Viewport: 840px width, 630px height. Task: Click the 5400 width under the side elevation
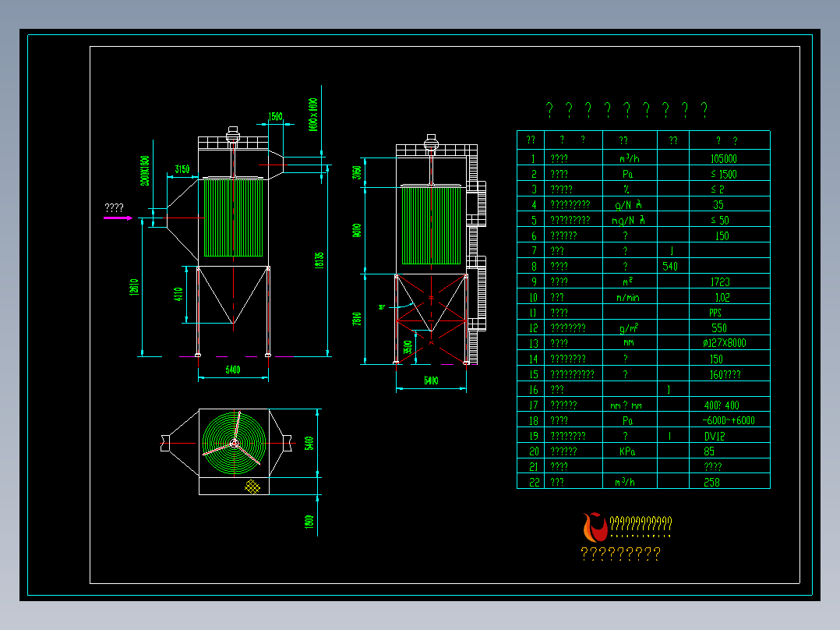click(431, 380)
